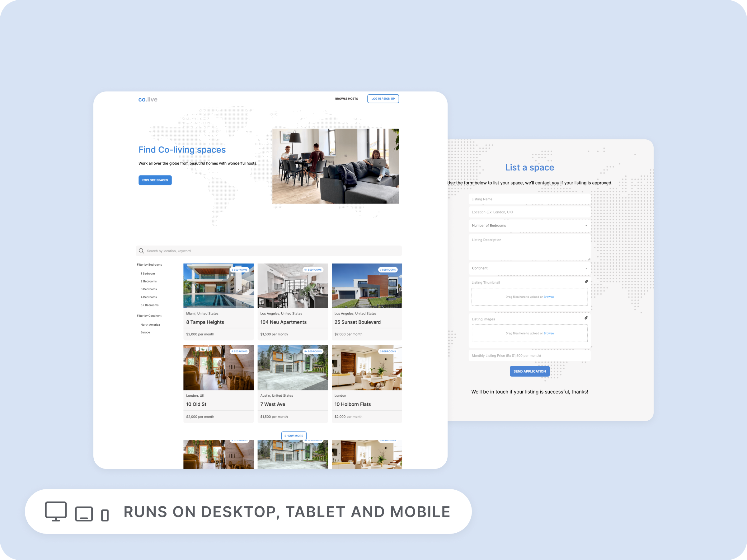
Task: Click the SEND APPLICATION button
Action: pos(529,371)
